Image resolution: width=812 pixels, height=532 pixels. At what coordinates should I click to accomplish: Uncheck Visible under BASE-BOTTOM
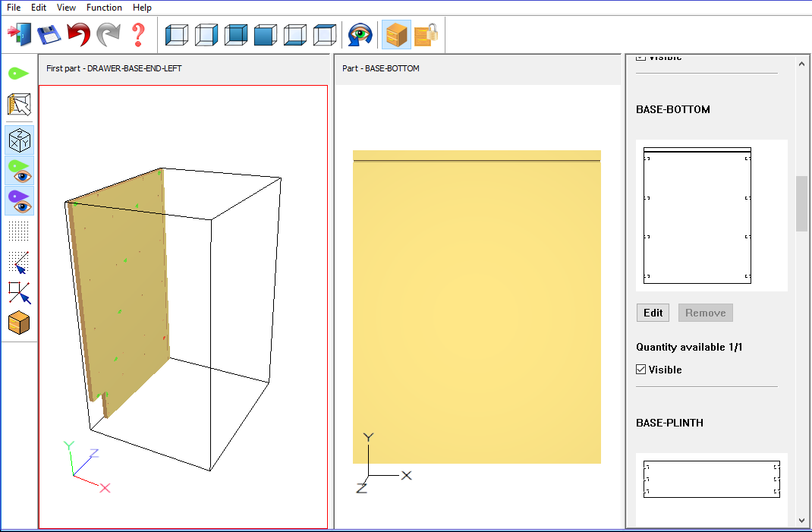click(x=641, y=370)
